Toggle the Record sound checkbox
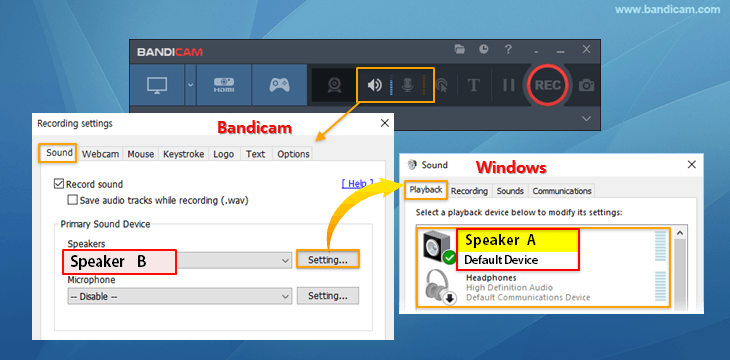 (x=59, y=184)
